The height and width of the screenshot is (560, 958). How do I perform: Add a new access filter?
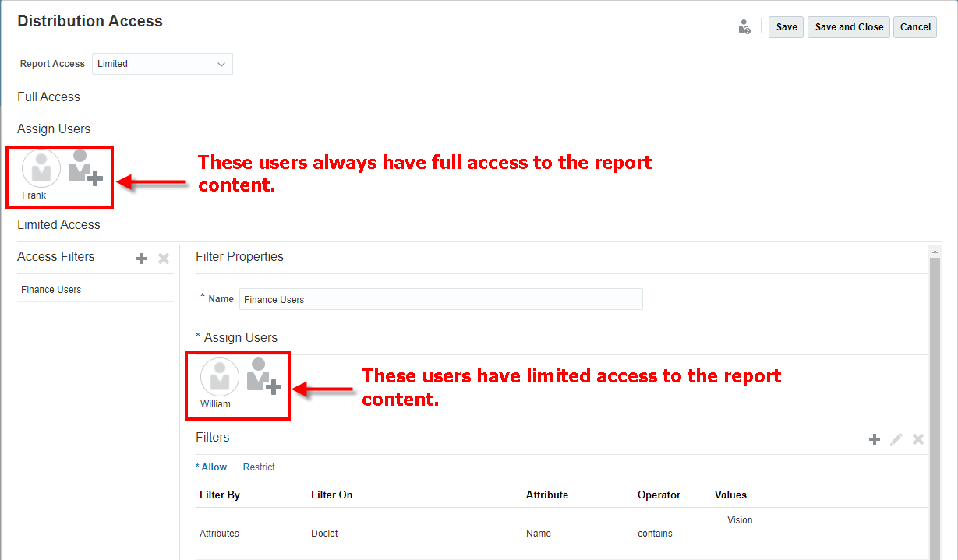pyautogui.click(x=142, y=259)
